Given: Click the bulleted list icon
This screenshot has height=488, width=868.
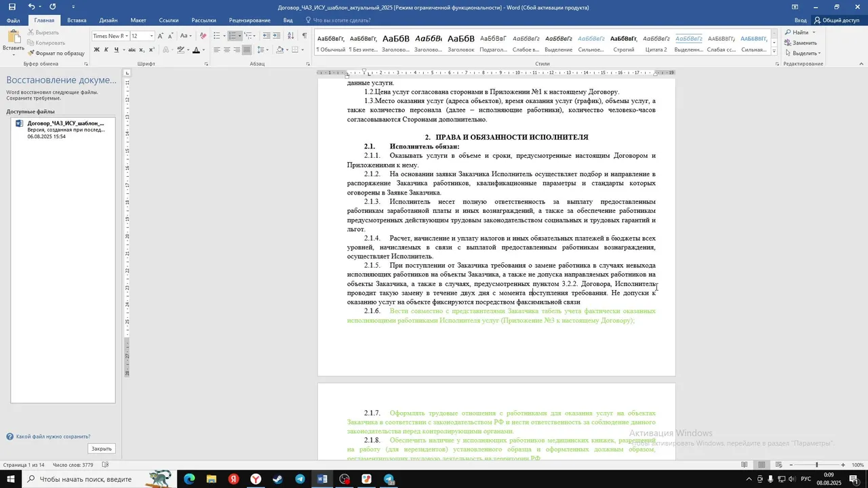Looking at the screenshot, I should [x=216, y=36].
